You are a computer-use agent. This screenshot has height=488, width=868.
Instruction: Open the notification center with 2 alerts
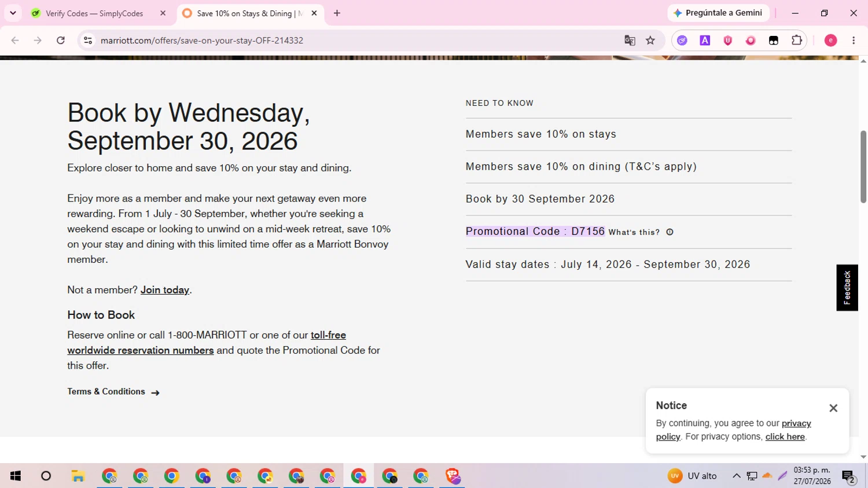click(x=848, y=476)
